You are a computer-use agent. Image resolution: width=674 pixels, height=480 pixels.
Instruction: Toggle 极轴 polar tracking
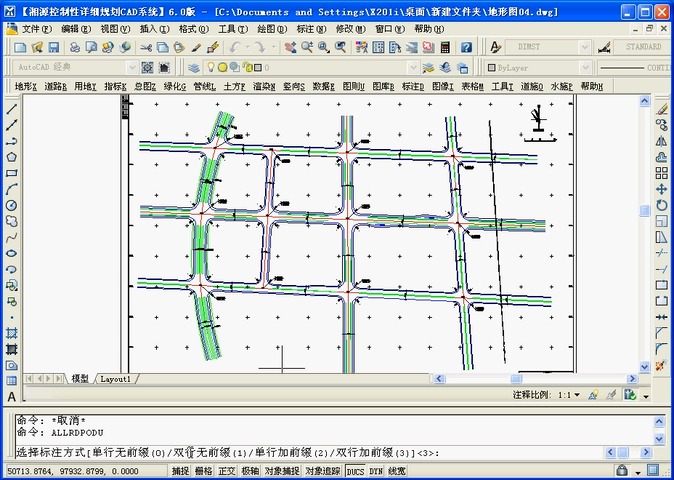tap(250, 471)
